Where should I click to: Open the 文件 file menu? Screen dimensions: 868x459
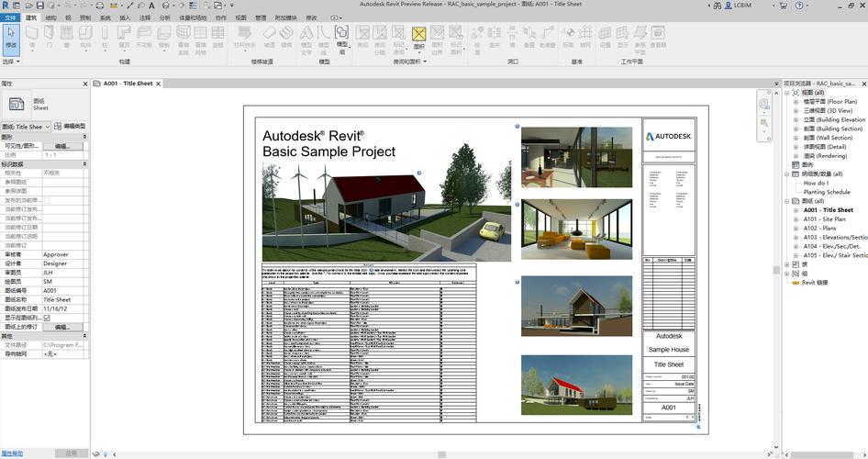[10, 17]
